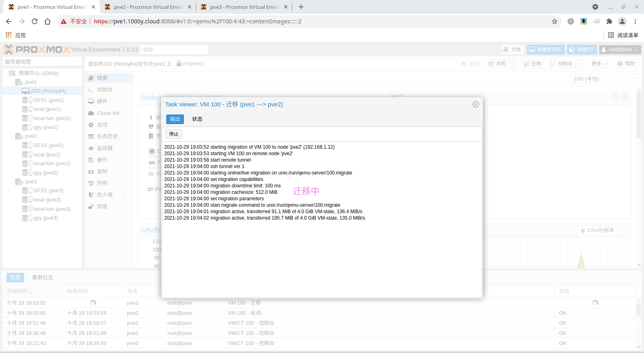Click the blue download extension icon
This screenshot has height=353, width=644.
tap(584, 21)
